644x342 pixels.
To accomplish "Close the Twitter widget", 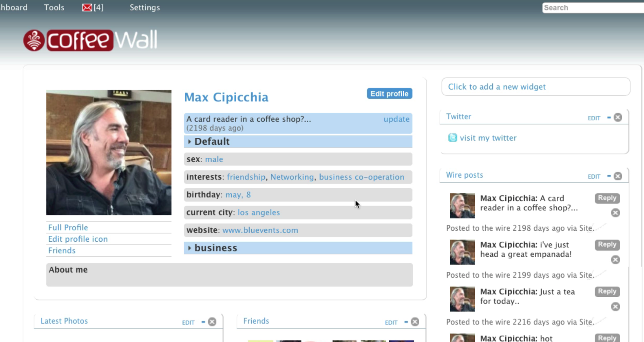I will point(618,118).
